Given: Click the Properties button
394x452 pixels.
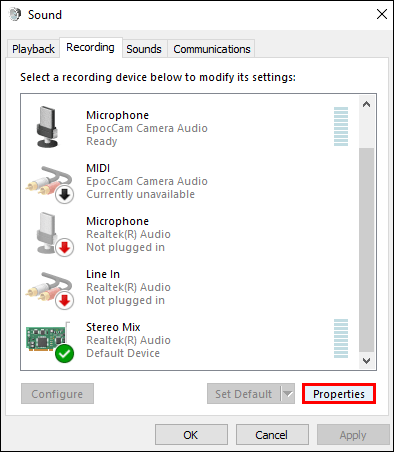Looking at the screenshot, I should [339, 394].
